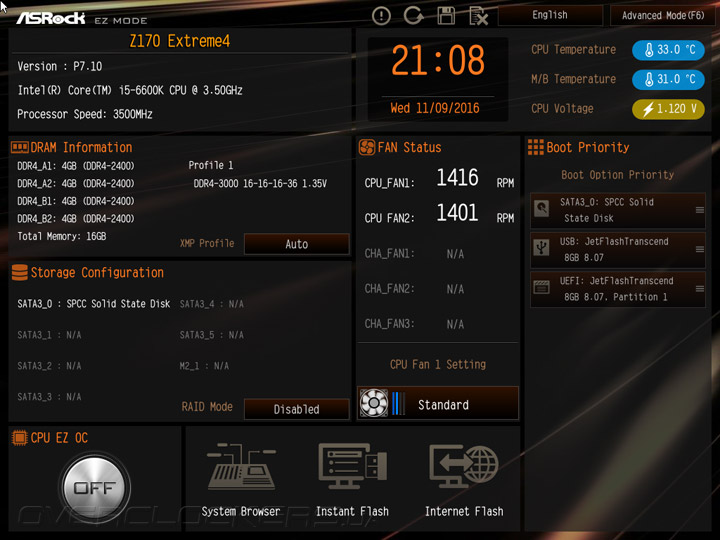
Task: Click the DRAM Information memory icon
Action: pos(20,147)
